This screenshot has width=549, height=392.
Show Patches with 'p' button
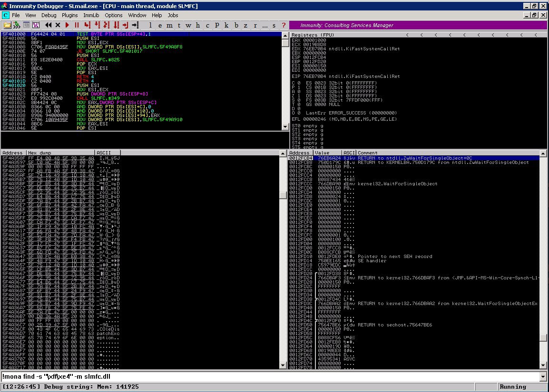pos(217,25)
